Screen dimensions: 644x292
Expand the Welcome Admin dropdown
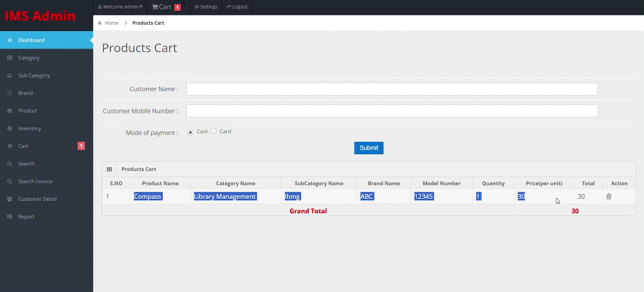tap(120, 7)
